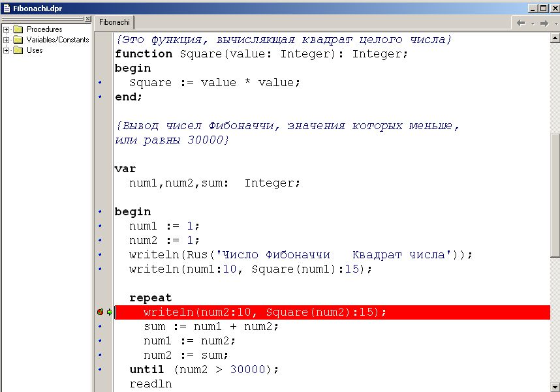Viewport: 560px width, 392px height.
Task: Set breakpoint at 'Square := value * value' gutter dot
Action: [100, 82]
